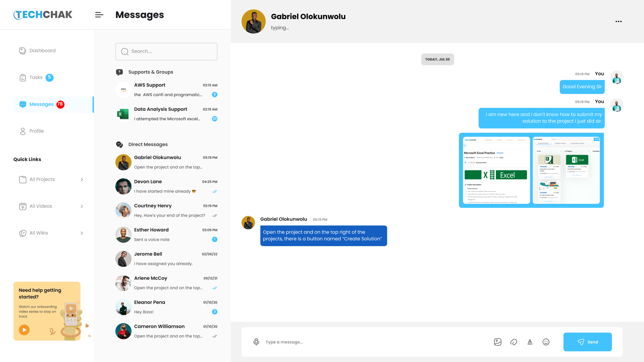Open the Profile menu item
This screenshot has width=644, height=362.
(36, 131)
